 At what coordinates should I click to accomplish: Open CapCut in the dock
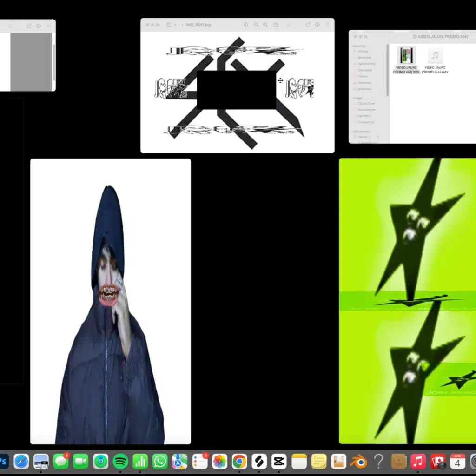tap(279, 461)
